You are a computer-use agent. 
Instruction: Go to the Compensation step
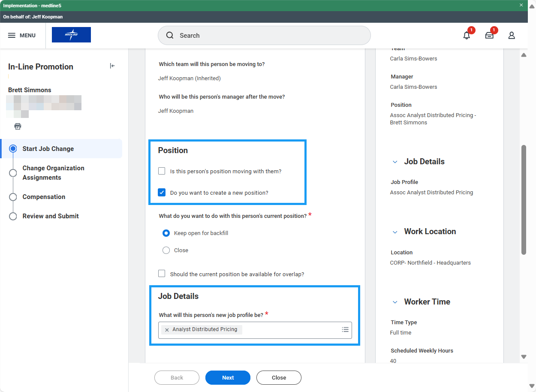(x=44, y=197)
